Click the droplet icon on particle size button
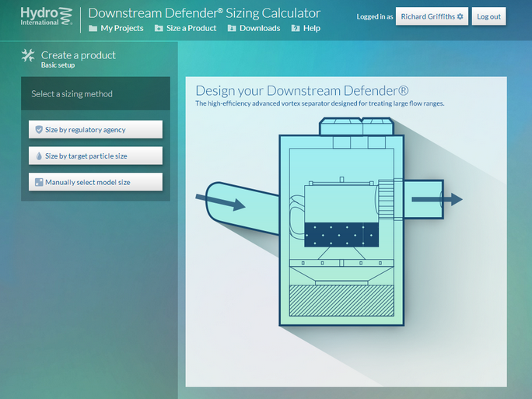The width and height of the screenshot is (532, 399). coord(39,156)
